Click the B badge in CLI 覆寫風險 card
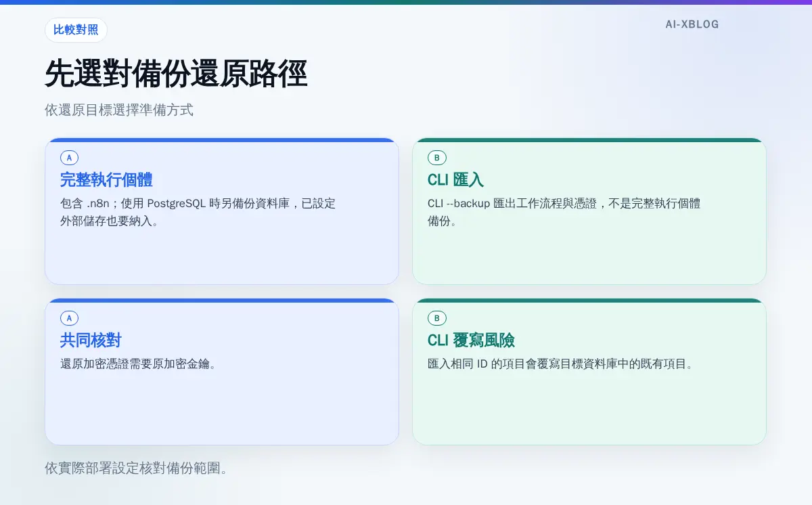812x505 pixels. click(x=436, y=318)
